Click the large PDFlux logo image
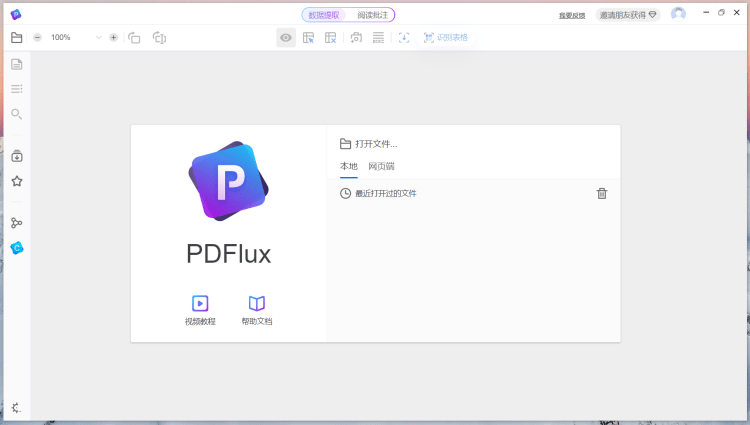The image size is (750, 425). pyautogui.click(x=229, y=181)
